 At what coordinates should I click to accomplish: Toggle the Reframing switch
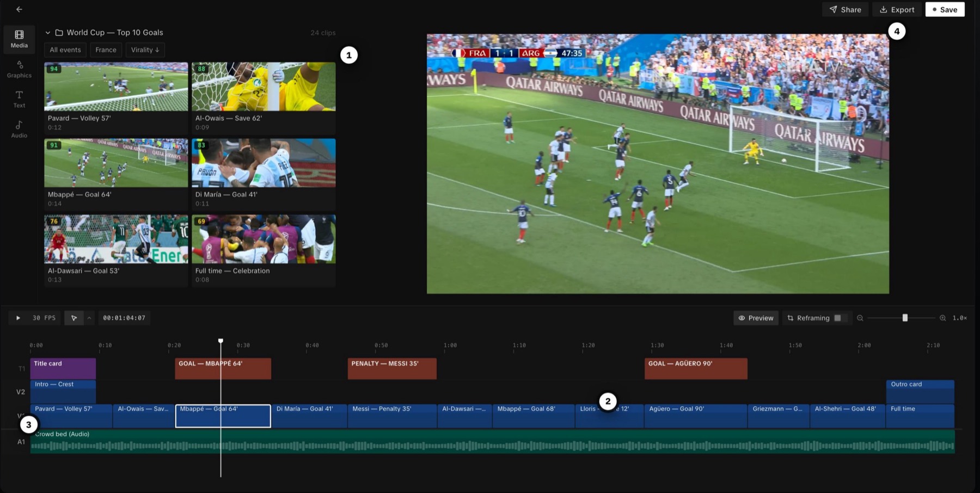tap(841, 318)
